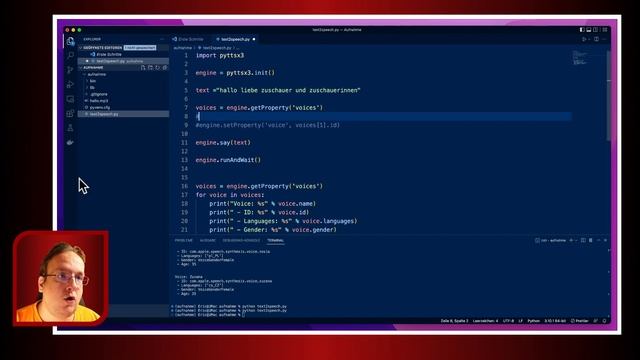Click LF line ending in status bar
Viewport: 640px width, 360px height.
coord(520,321)
